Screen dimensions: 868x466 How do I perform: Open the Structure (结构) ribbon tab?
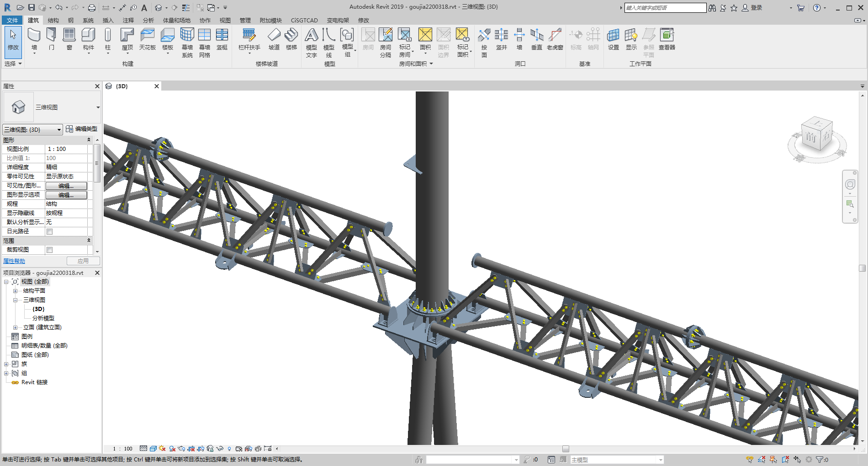click(x=53, y=21)
